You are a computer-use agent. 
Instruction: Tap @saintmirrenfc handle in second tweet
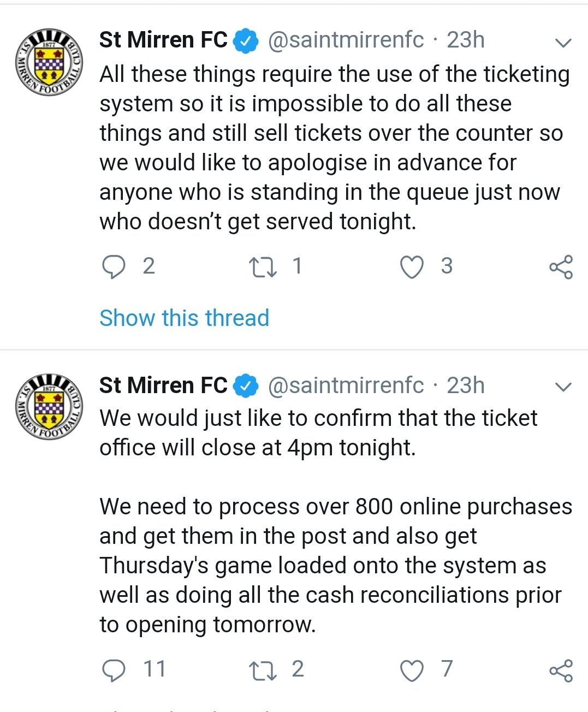(346, 385)
